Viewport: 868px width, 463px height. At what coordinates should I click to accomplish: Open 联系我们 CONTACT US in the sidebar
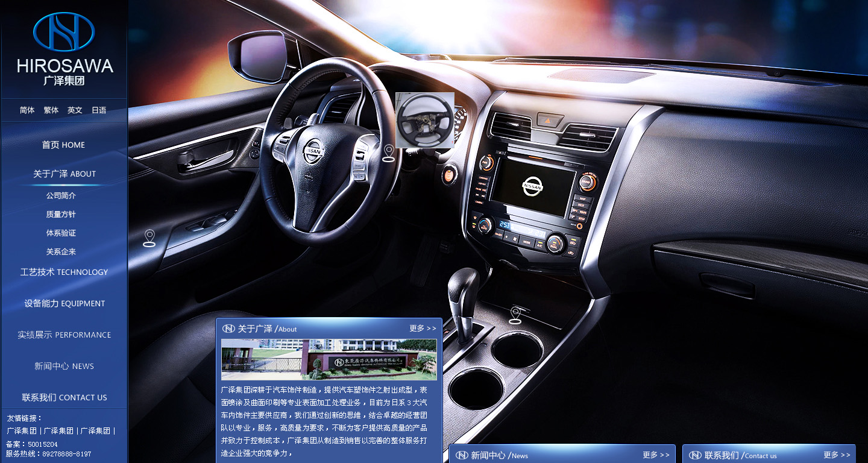click(64, 397)
